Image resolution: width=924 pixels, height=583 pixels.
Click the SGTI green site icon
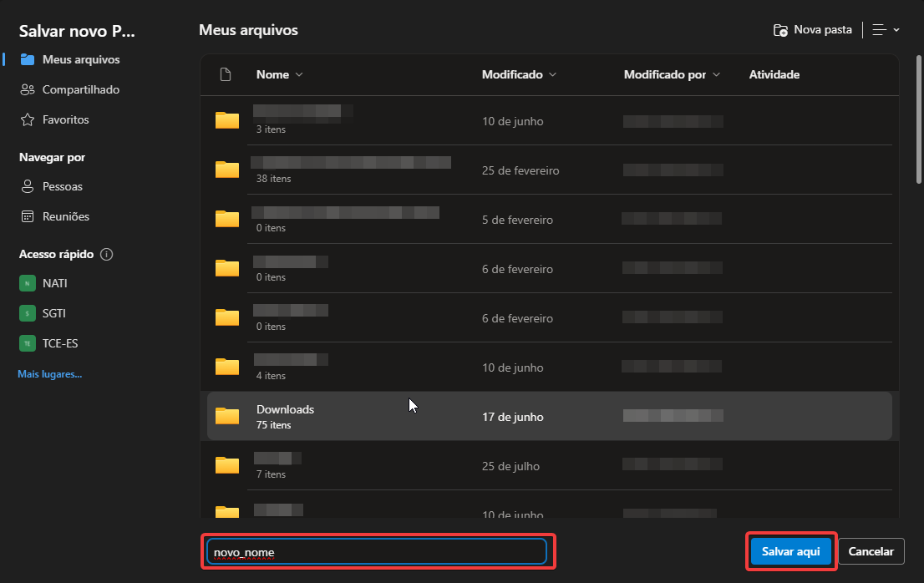pyautogui.click(x=28, y=313)
